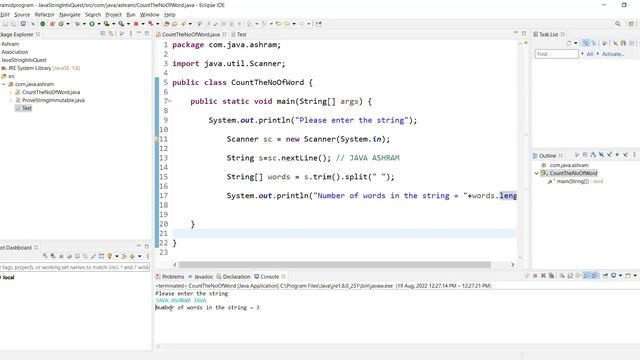Switch to the CountTheNoOfWord.java editor tab
Image resolution: width=640 pixels, height=360 pixels.
[x=191, y=34]
